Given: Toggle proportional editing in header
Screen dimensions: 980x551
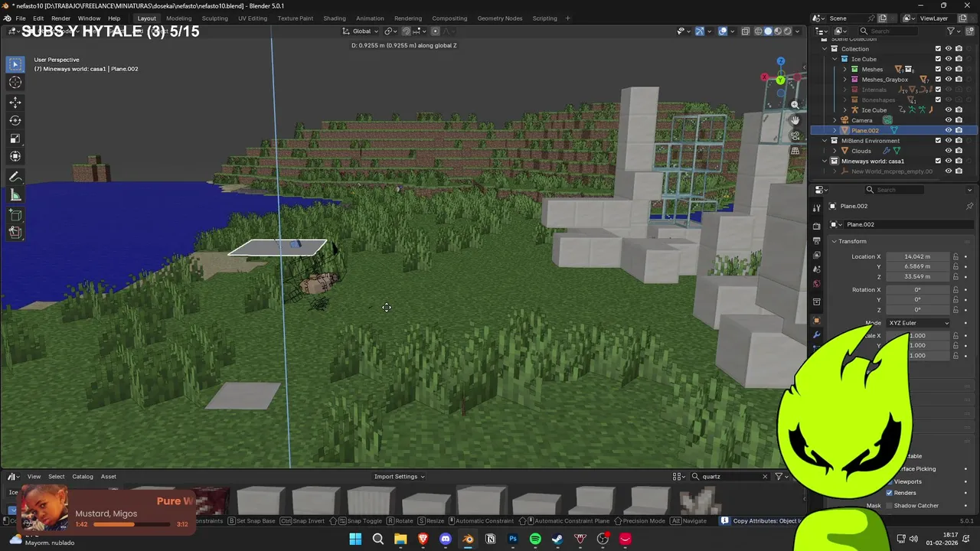Looking at the screenshot, I should point(435,31).
